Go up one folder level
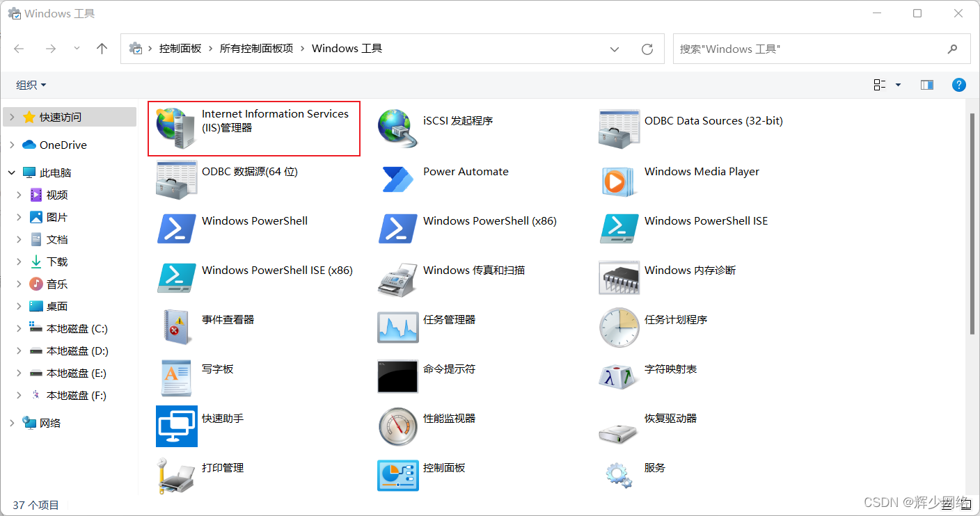The width and height of the screenshot is (980, 516). tap(102, 49)
